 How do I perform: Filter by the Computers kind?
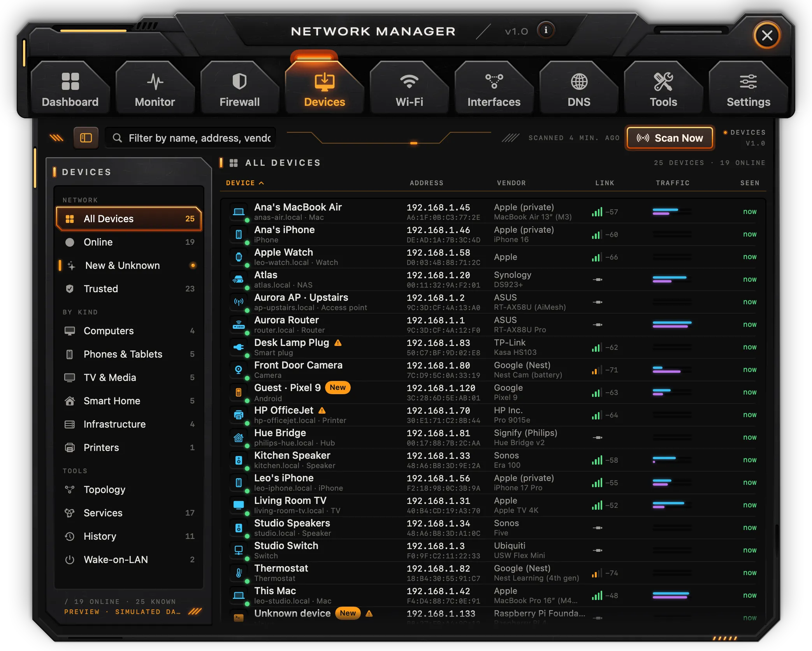pos(129,331)
